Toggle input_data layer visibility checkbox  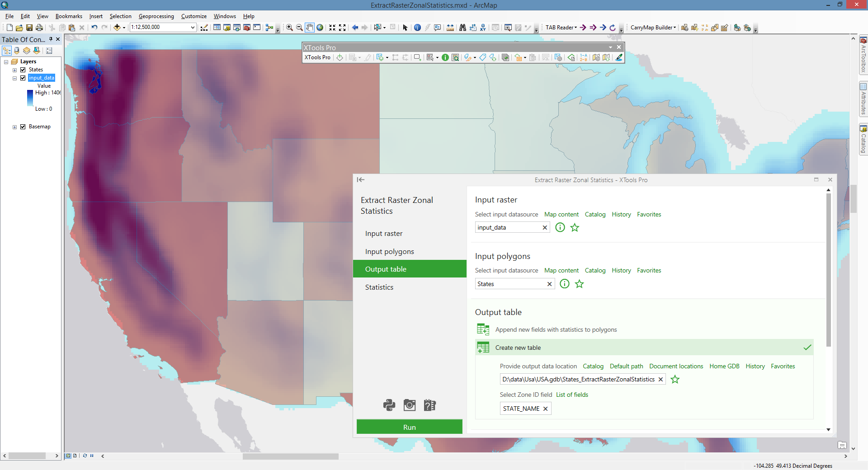23,78
